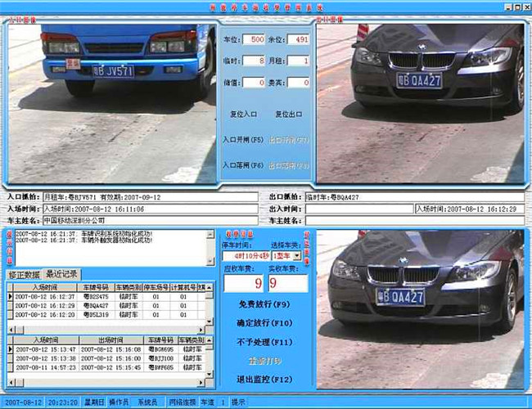Viewport: 532px width, 409px height.
Task: Select lower table row 2007-08-11 14:57:23
Action: [x=106, y=367]
